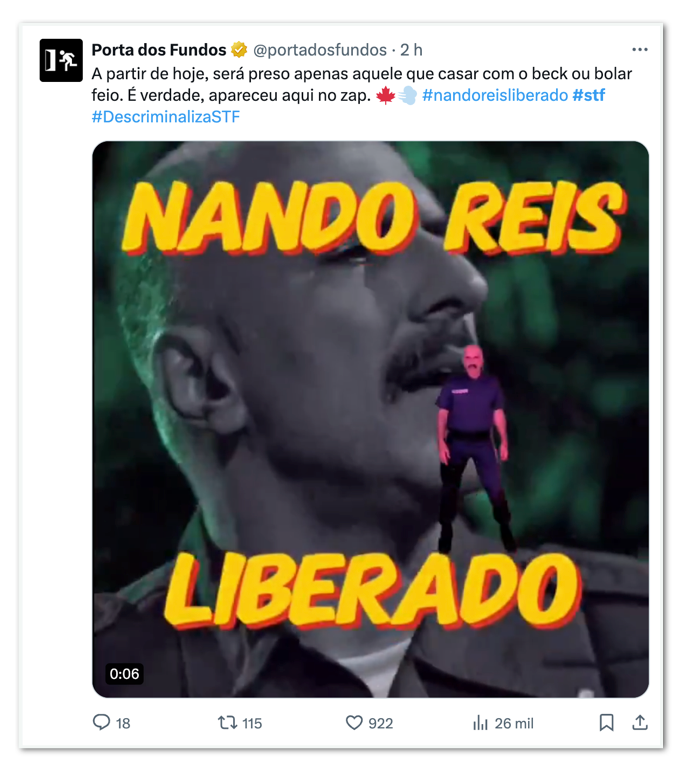The image size is (698, 778).
Task: Click the 922 likes count
Action: 381,723
